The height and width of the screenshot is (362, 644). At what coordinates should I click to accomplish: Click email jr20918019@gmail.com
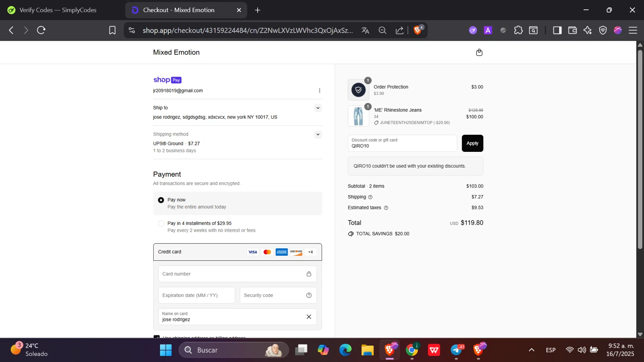point(178,90)
